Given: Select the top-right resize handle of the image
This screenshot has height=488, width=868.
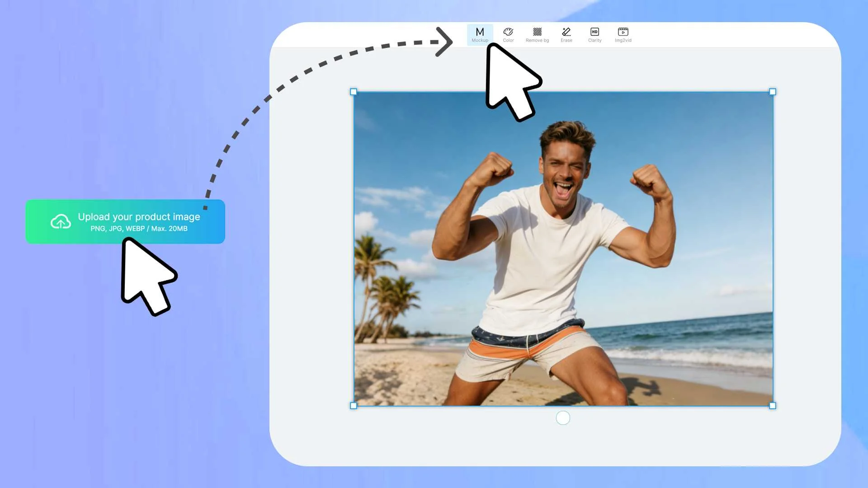Looking at the screenshot, I should coord(773,92).
